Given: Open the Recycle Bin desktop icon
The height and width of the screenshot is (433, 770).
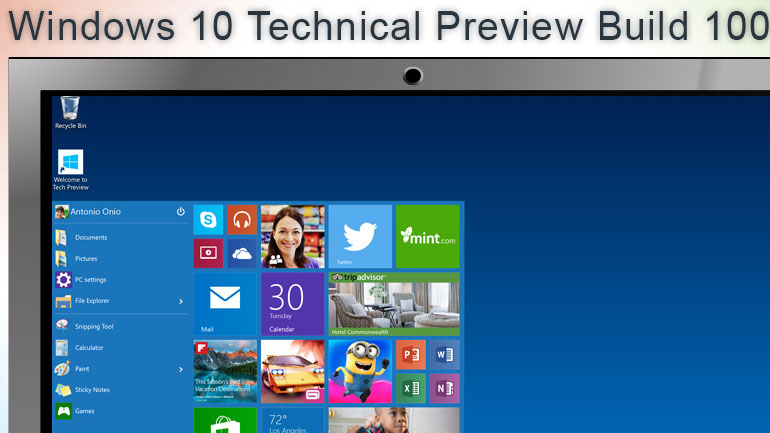Looking at the screenshot, I should click(x=70, y=112).
